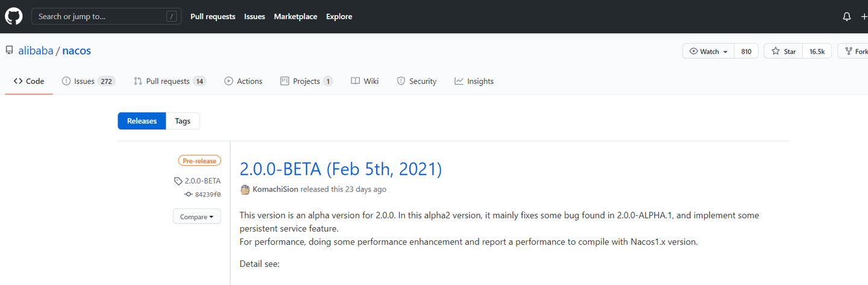Click the GitHub Octocat logo
The height and width of the screenshot is (285, 868).
(x=14, y=16)
